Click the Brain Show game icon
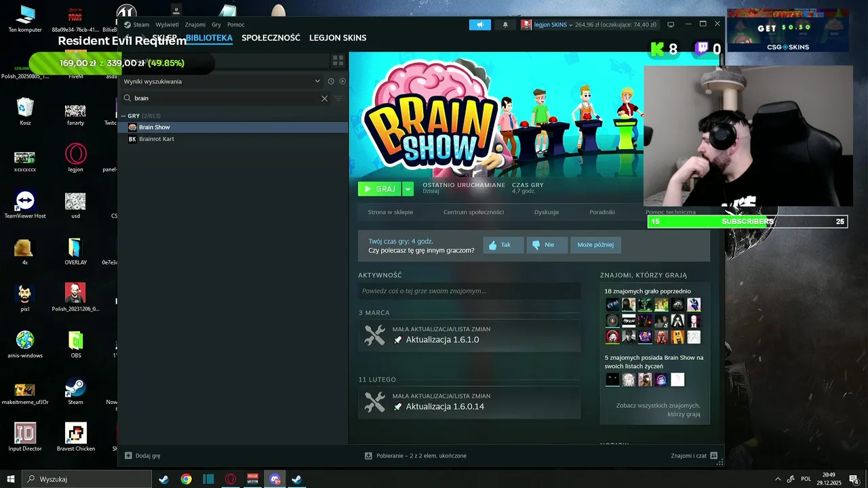The width and height of the screenshot is (868, 488). [x=132, y=127]
